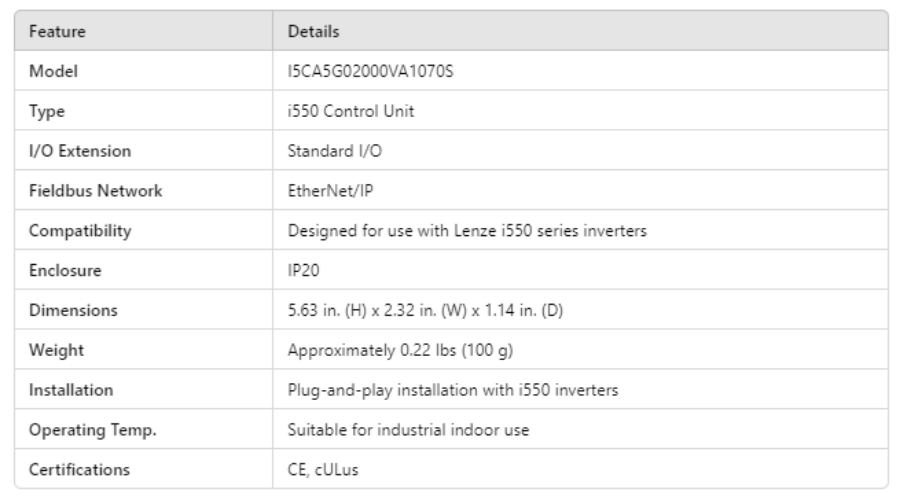This screenshot has height=500, width=900.
Task: Select the Standard I/O value
Action: click(x=334, y=151)
